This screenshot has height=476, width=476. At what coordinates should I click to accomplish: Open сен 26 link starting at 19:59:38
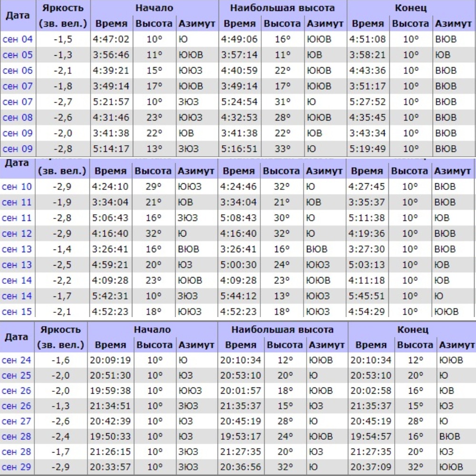[16, 390]
